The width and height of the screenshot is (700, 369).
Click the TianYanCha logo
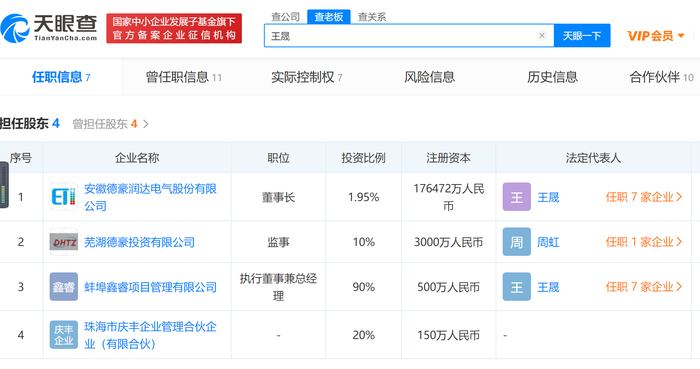click(x=49, y=28)
